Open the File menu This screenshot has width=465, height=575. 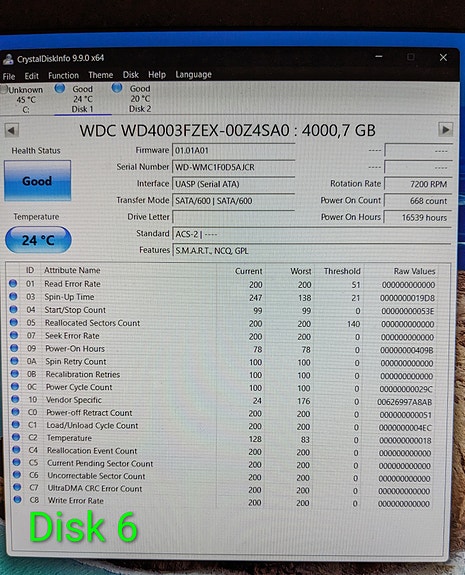tap(9, 76)
